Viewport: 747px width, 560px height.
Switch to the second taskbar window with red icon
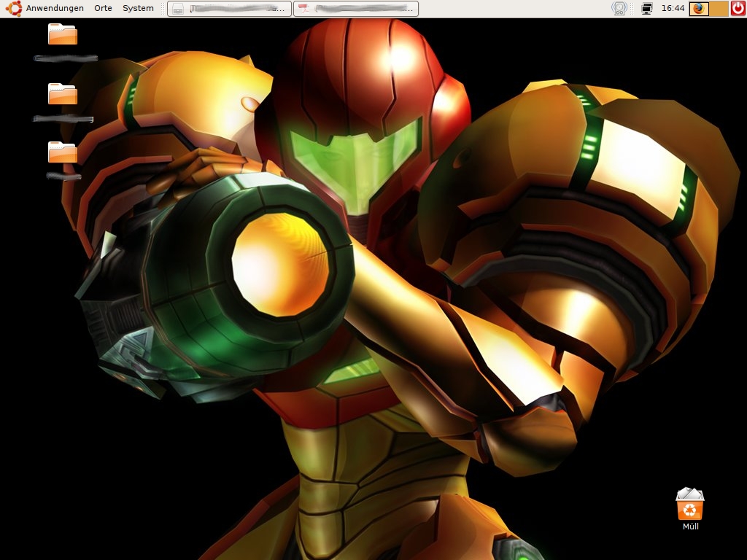[x=355, y=9]
